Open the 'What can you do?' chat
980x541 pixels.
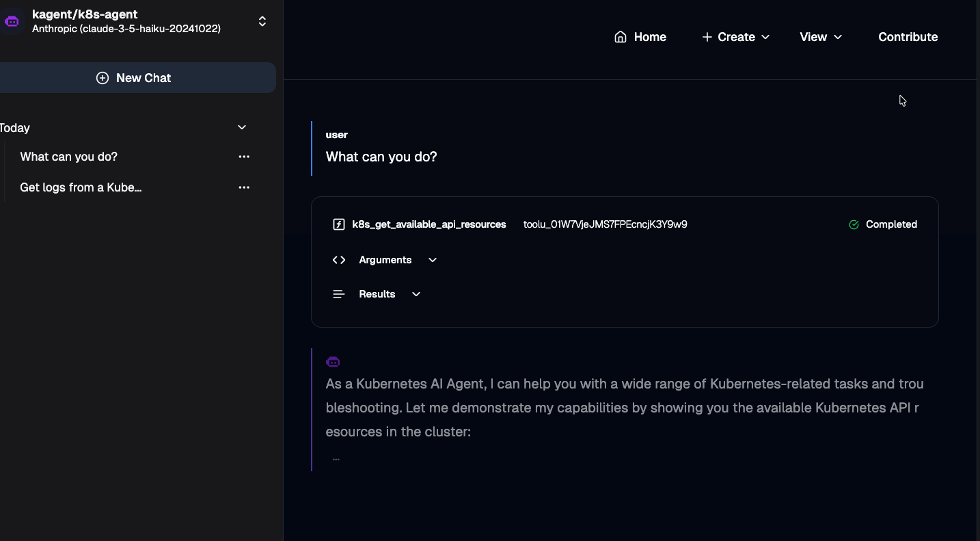pos(69,157)
